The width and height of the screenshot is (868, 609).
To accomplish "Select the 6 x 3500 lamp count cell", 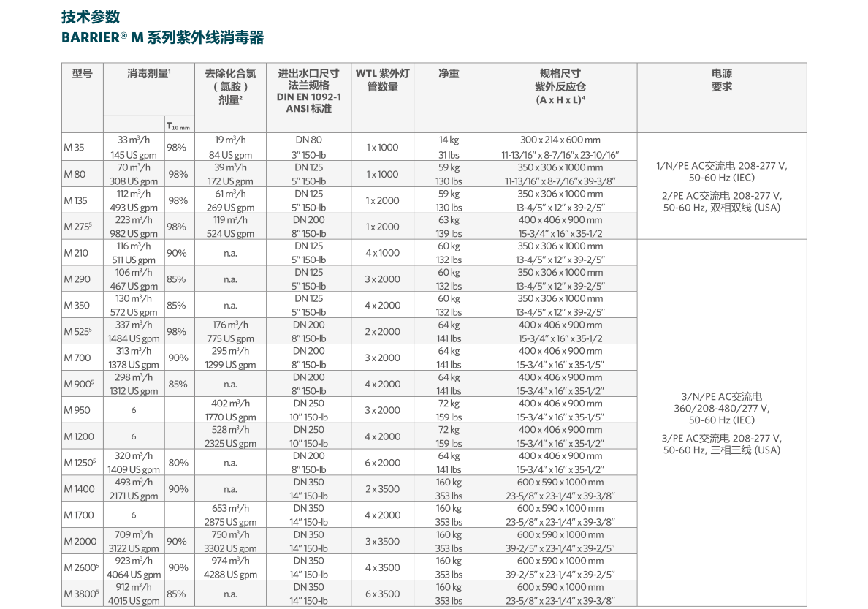I will (382, 594).
